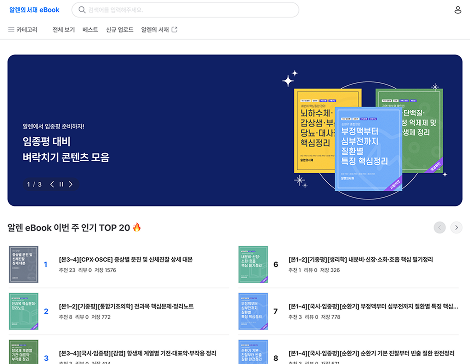
Task: Click stats line of rank 7 book
Action: [x=314, y=317]
